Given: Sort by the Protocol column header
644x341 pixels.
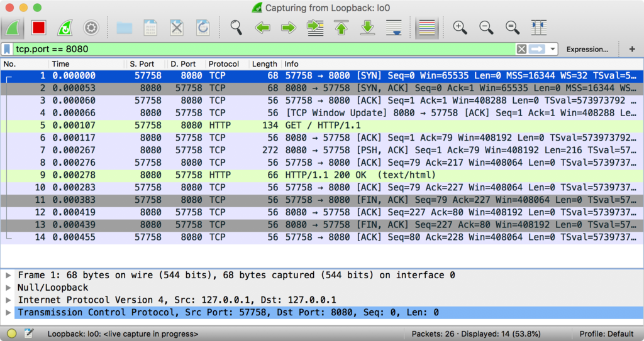Looking at the screenshot, I should point(228,64).
